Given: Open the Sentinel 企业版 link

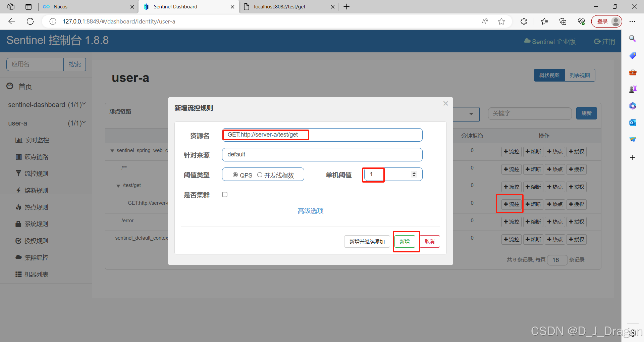Looking at the screenshot, I should (x=550, y=41).
